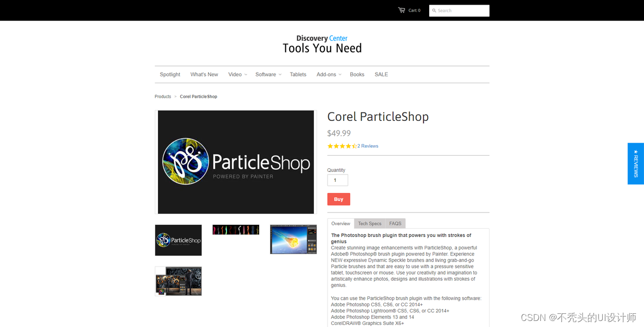The width and height of the screenshot is (644, 327).
Task: Click the Corel ParticleShop product title
Action: (x=378, y=117)
